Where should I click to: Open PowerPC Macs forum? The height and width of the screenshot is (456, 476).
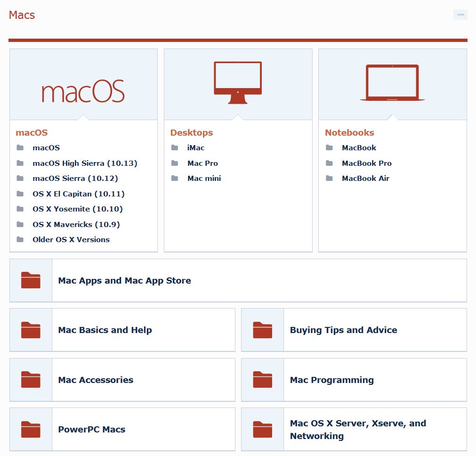click(x=92, y=429)
